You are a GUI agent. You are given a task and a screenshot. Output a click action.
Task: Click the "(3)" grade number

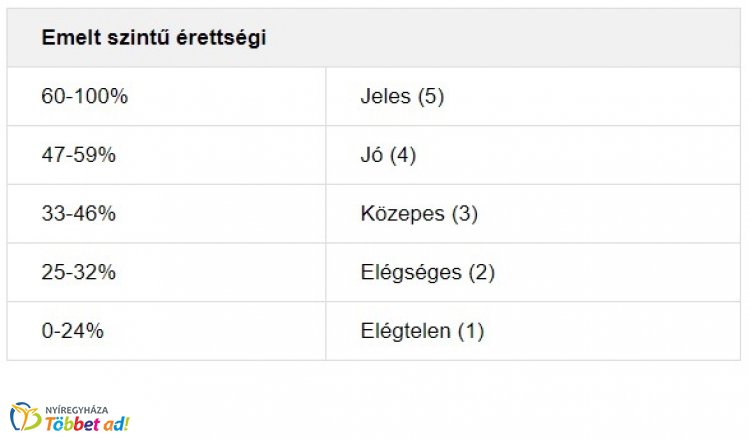tap(466, 214)
